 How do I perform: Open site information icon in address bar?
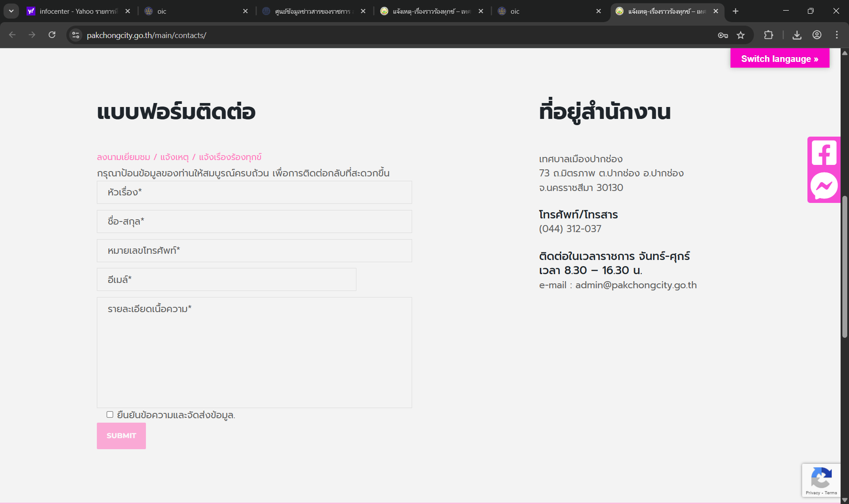[76, 35]
